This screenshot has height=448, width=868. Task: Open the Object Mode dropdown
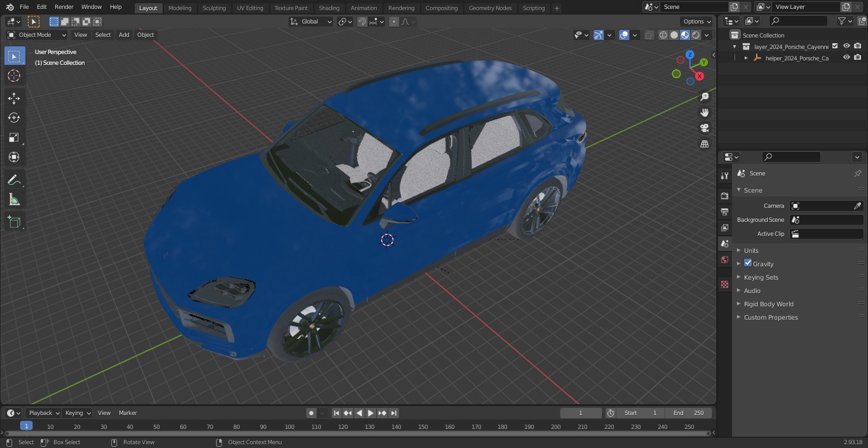coord(37,35)
